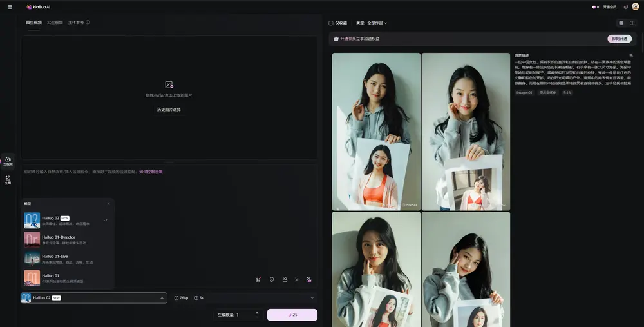Image resolution: width=644 pixels, height=327 pixels.
Task: Select the card layout view toggle
Action: [621, 23]
